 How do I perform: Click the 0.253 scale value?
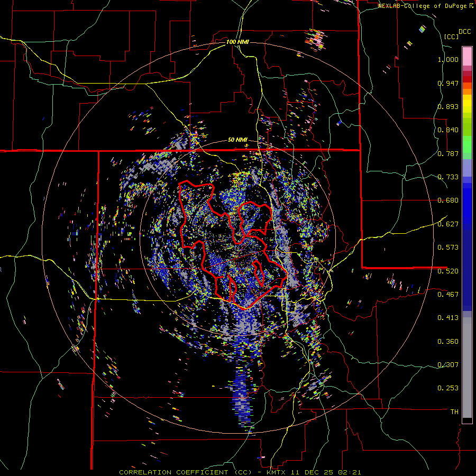click(x=448, y=388)
